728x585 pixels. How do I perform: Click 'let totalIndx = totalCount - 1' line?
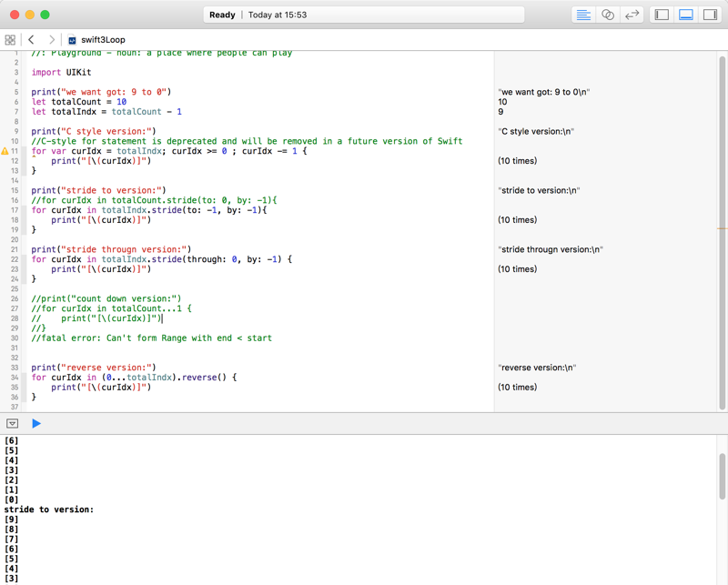[106, 111]
